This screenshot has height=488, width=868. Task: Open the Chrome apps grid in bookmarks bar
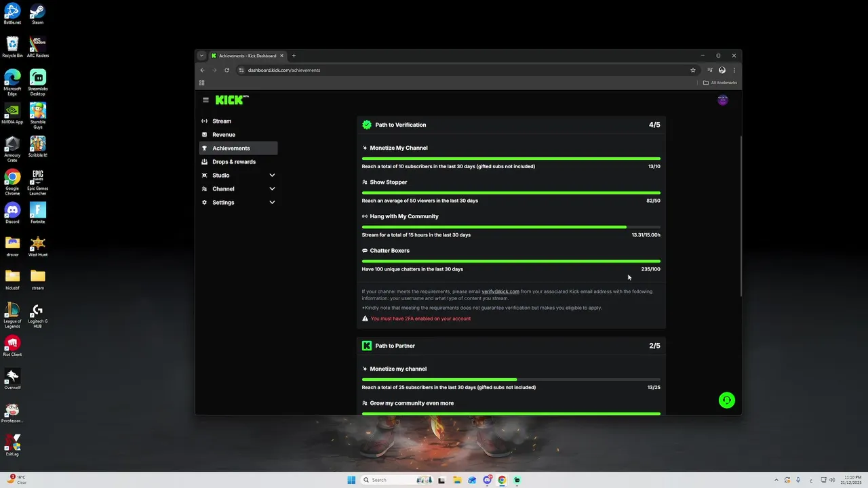pos(201,83)
